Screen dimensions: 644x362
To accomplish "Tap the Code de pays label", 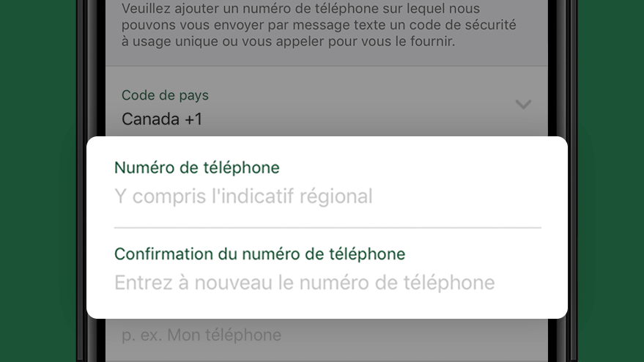I will click(x=165, y=95).
